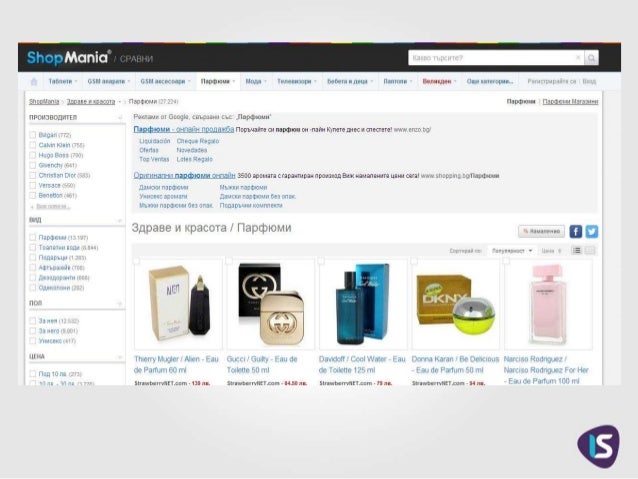This screenshot has width=638, height=479.
Task: Click the search magnifier button
Action: [x=591, y=58]
